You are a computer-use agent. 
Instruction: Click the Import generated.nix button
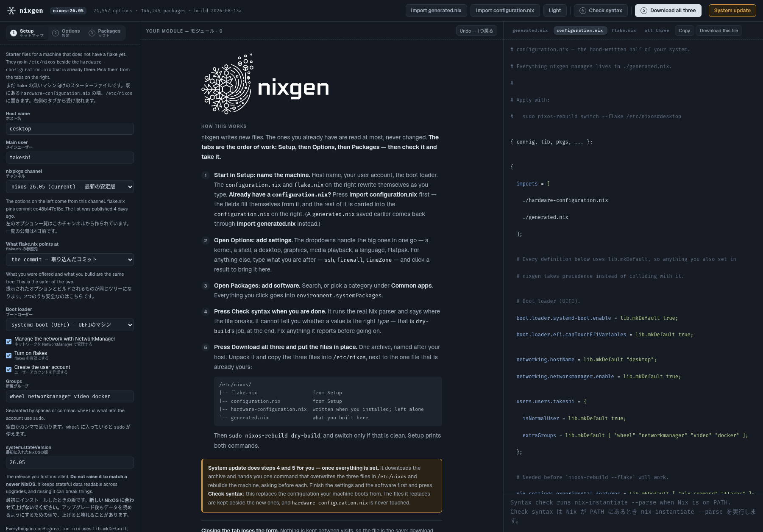click(x=436, y=11)
